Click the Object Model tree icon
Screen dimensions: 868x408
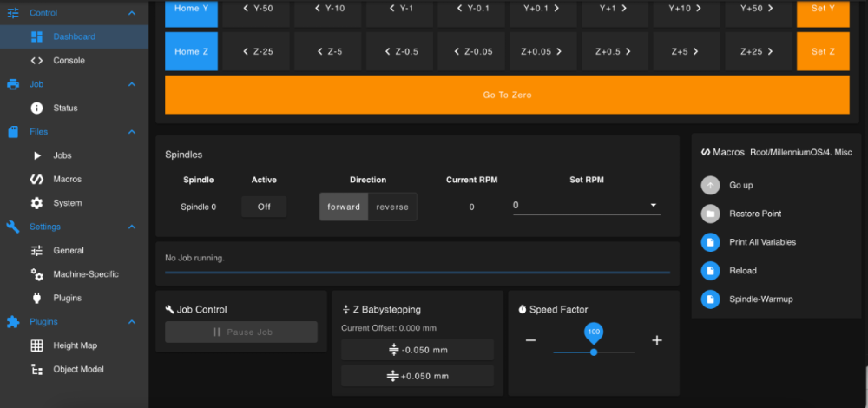click(36, 369)
